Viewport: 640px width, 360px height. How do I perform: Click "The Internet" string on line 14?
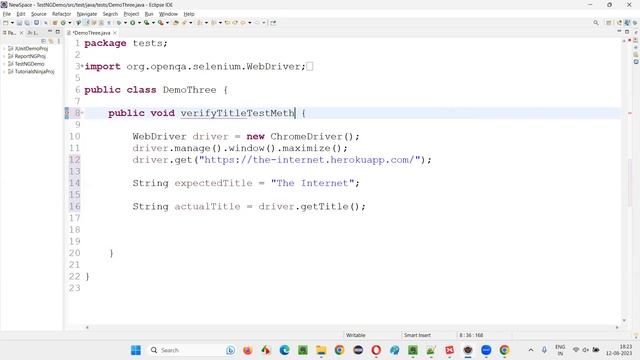click(313, 183)
